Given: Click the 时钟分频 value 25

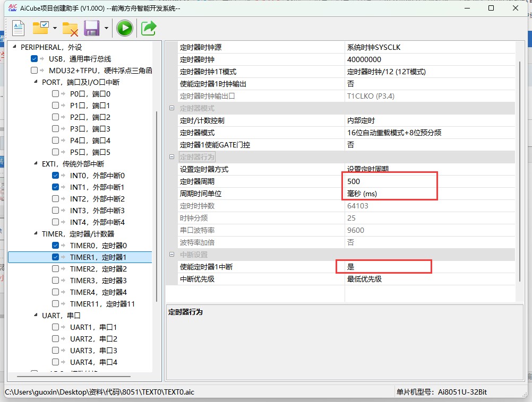Looking at the screenshot, I should click(x=430, y=218).
